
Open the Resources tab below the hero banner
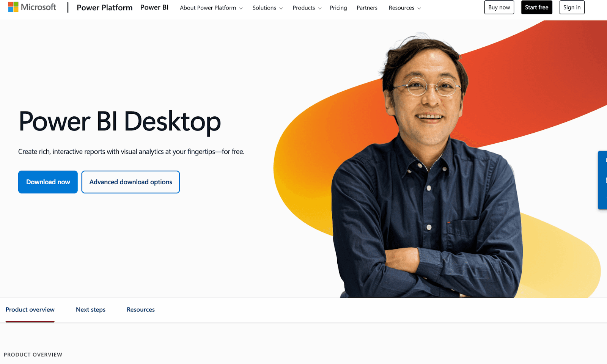140,309
